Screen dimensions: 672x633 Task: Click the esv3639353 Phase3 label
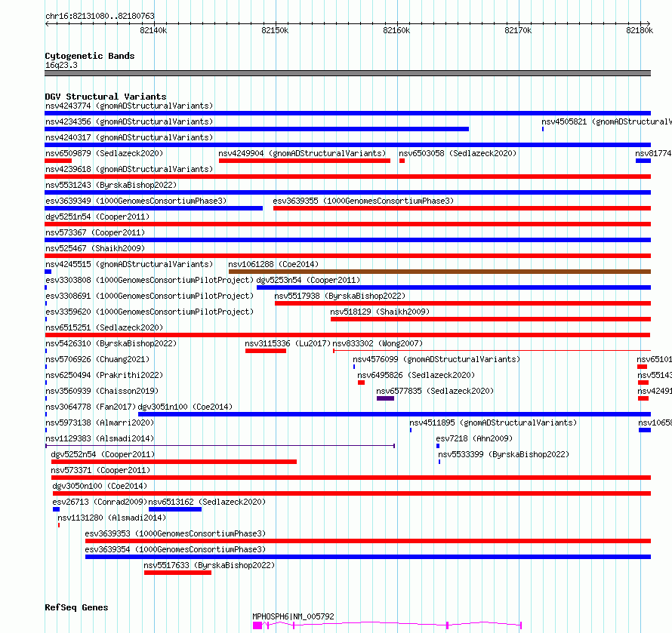[175, 533]
